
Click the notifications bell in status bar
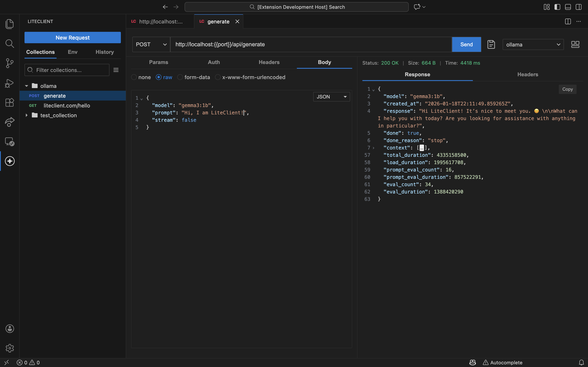click(x=581, y=362)
